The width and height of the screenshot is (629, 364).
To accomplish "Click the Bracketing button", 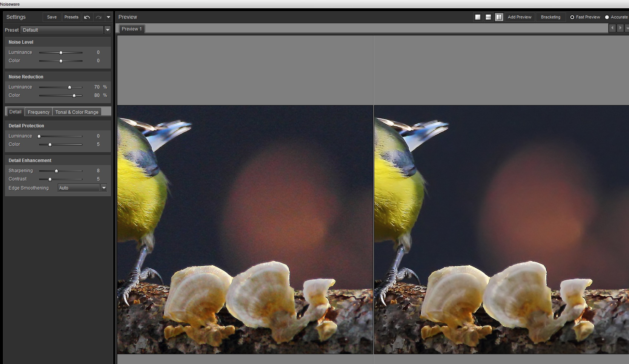I will coord(551,17).
